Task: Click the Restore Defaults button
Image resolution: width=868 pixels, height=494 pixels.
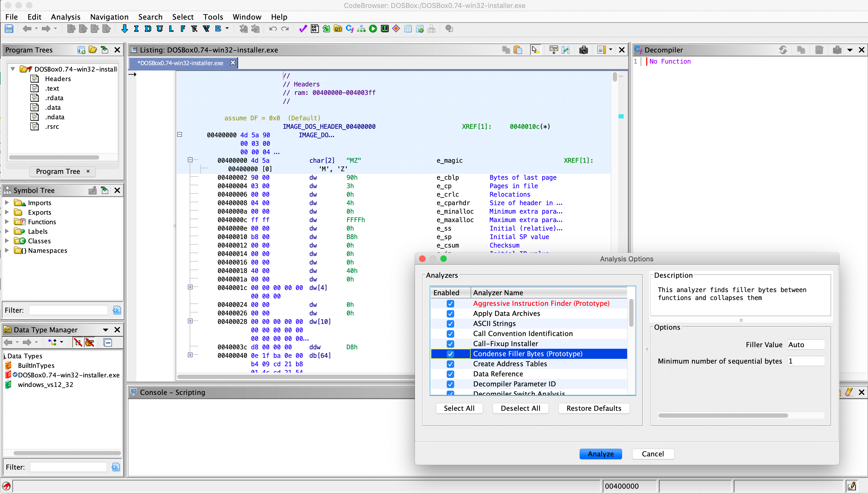Action: [x=594, y=408]
